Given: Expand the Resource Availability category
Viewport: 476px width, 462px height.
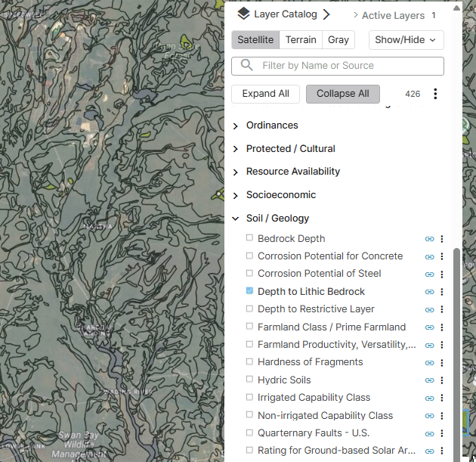Looking at the screenshot, I should click(235, 172).
